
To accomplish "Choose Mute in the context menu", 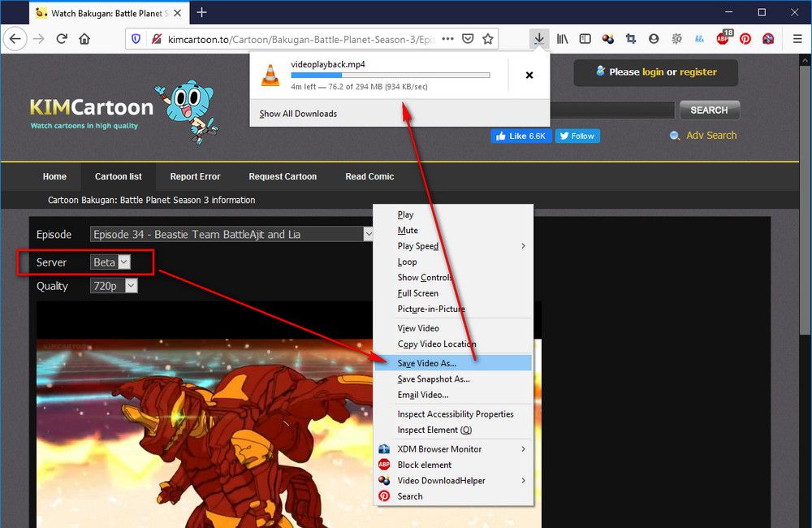I will click(x=453, y=231).
